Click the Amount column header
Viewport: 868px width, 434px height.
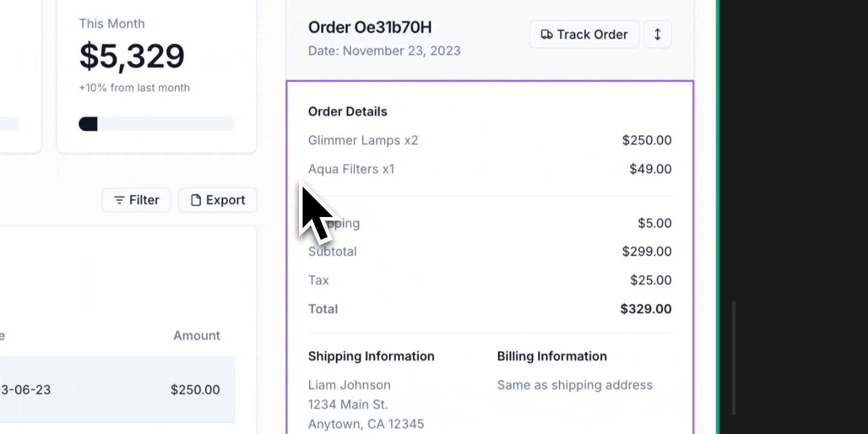tap(197, 336)
